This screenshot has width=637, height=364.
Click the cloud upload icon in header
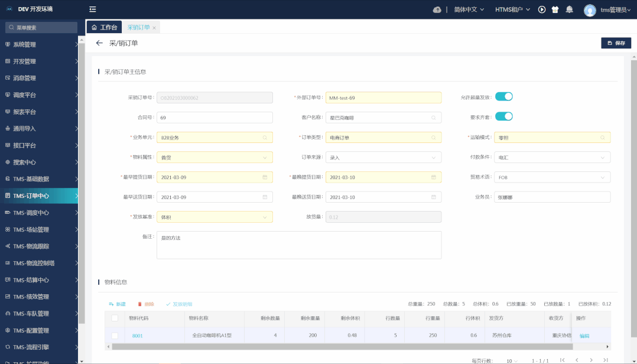click(x=437, y=9)
